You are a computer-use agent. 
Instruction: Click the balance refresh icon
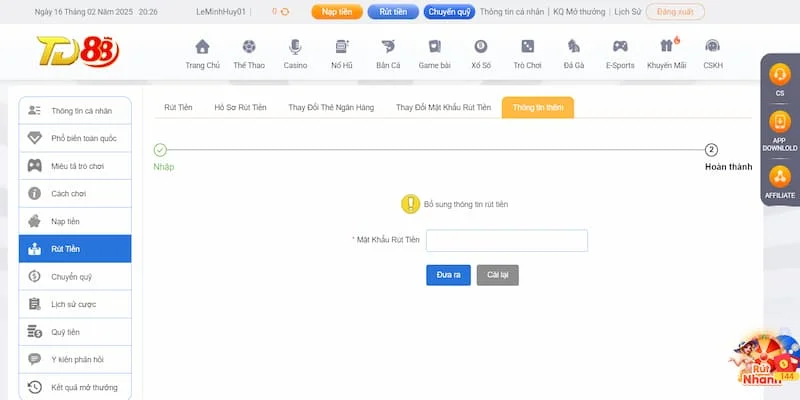click(285, 12)
